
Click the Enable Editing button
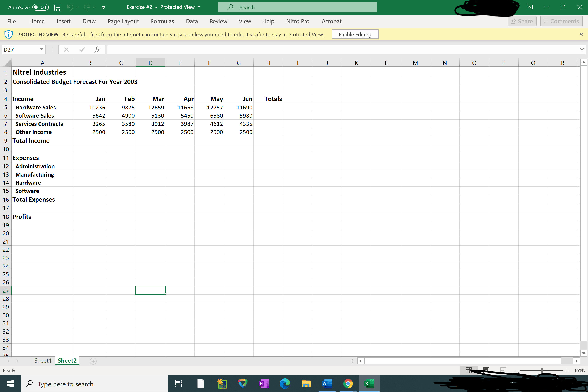(355, 34)
